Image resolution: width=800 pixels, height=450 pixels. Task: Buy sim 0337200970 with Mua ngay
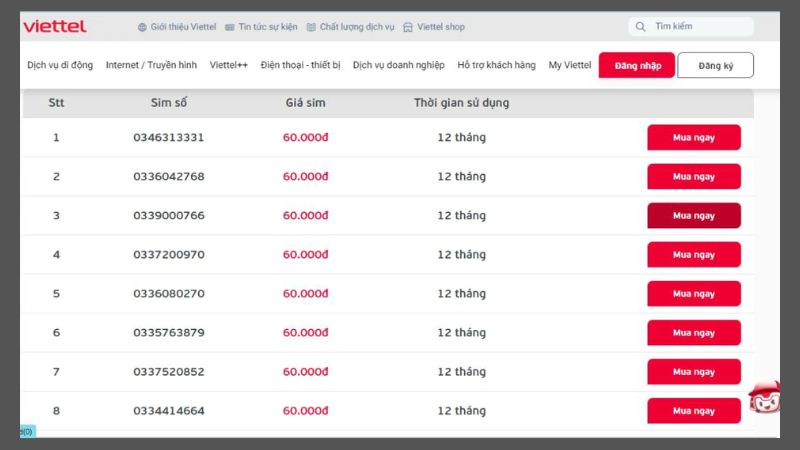694,255
